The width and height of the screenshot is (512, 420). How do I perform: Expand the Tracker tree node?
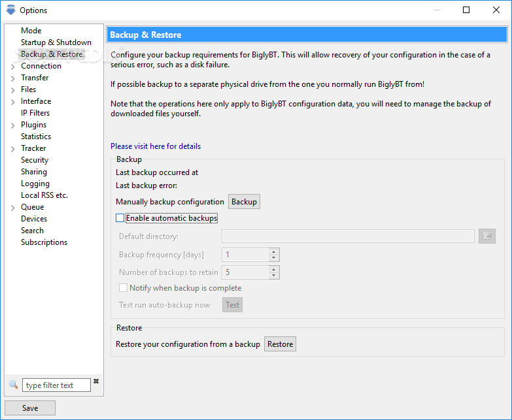12,149
